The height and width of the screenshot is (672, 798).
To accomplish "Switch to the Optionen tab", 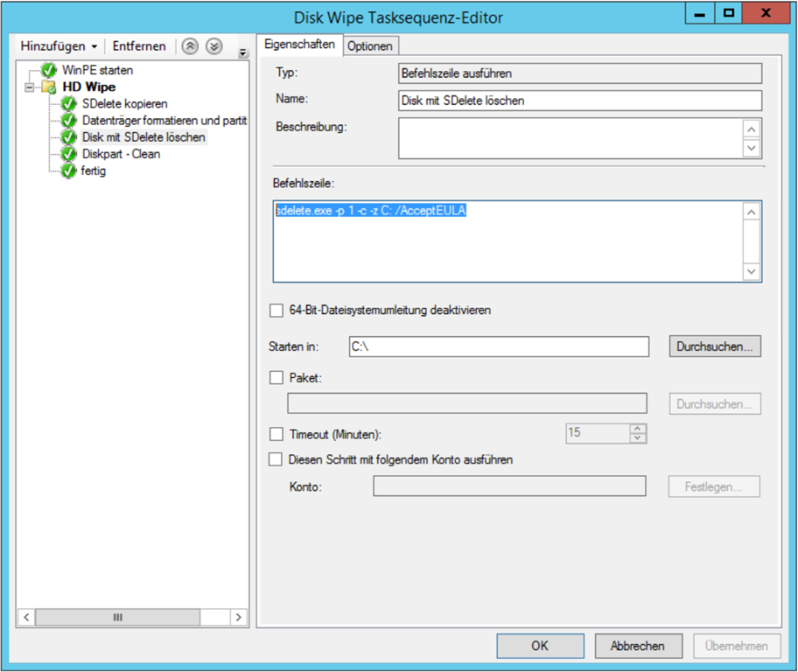I will (370, 46).
